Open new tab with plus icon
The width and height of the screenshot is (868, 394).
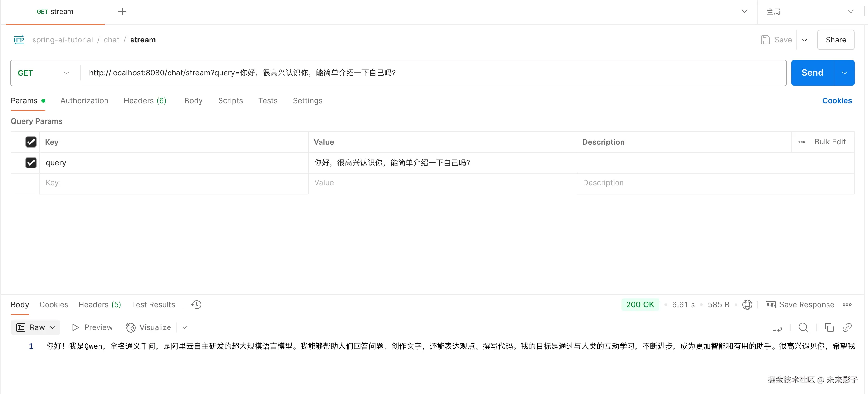pyautogui.click(x=122, y=11)
